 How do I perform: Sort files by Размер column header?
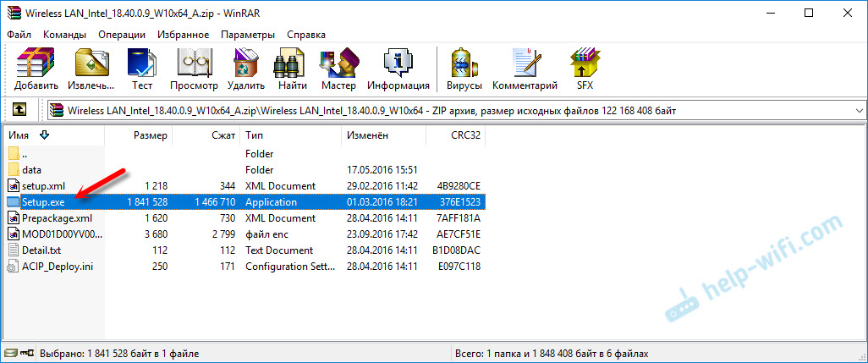pos(150,135)
